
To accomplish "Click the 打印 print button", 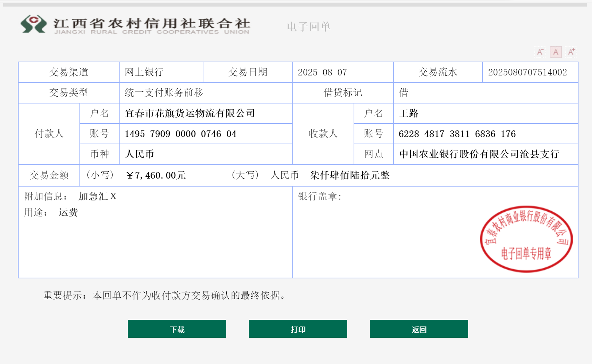I will (298, 329).
